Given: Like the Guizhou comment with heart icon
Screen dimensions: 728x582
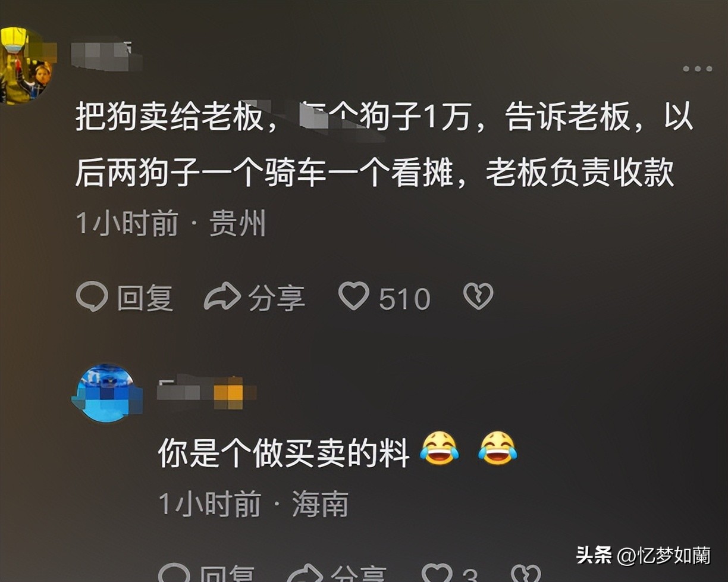Looking at the screenshot, I should (x=354, y=296).
